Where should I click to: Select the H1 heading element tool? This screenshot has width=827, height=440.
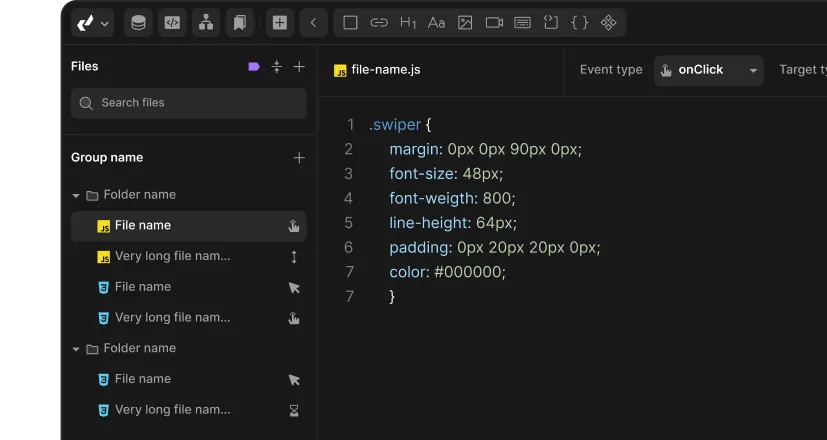(408, 23)
